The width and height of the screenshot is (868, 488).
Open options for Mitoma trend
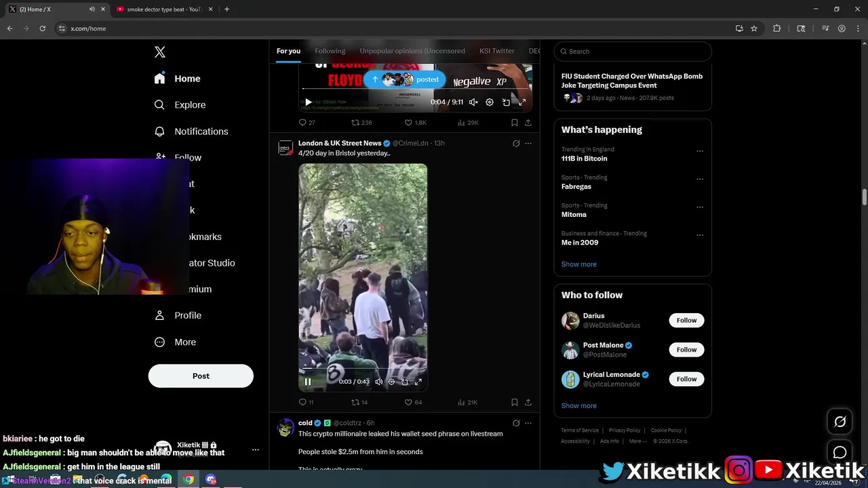click(700, 207)
